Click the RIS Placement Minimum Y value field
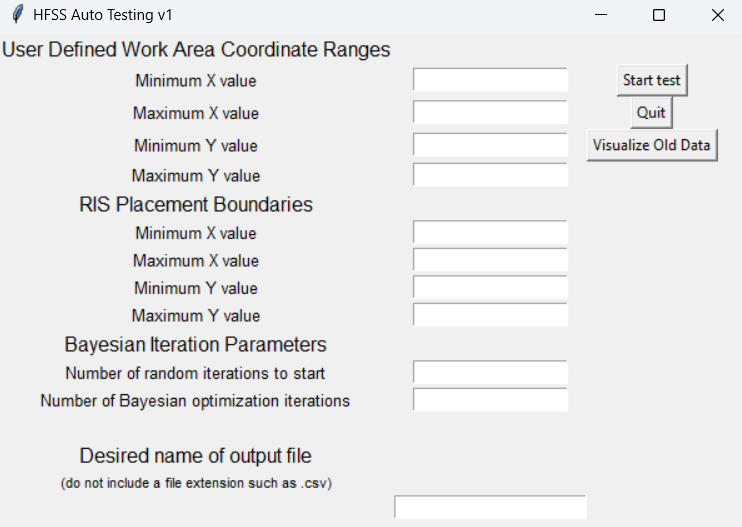Viewport: 742px width, 527px height. click(490, 287)
